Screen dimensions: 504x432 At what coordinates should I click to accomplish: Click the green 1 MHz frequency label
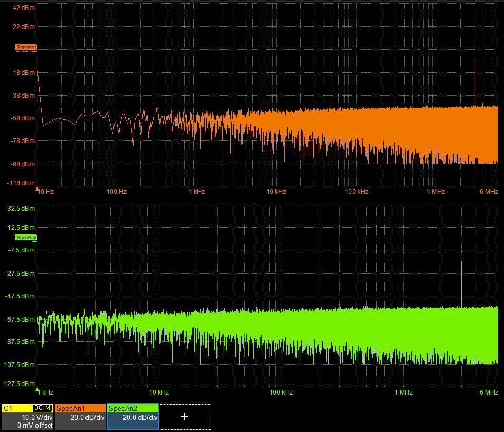(x=404, y=392)
